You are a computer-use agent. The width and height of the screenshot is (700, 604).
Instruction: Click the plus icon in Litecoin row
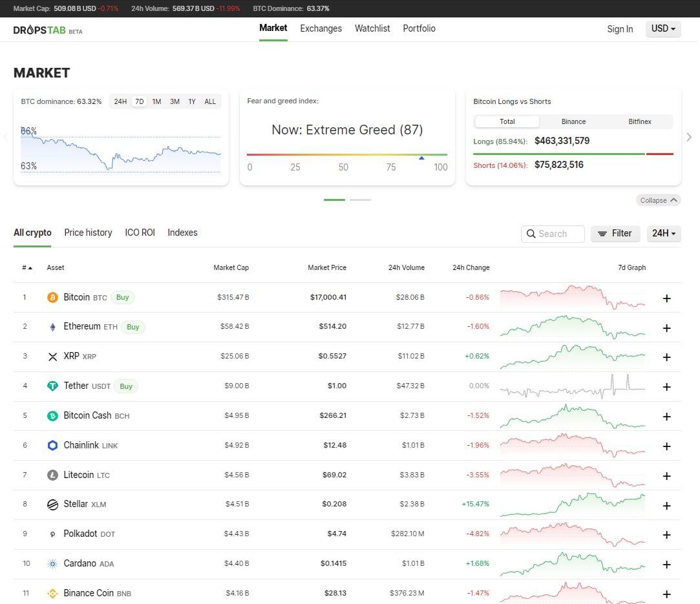pos(666,476)
